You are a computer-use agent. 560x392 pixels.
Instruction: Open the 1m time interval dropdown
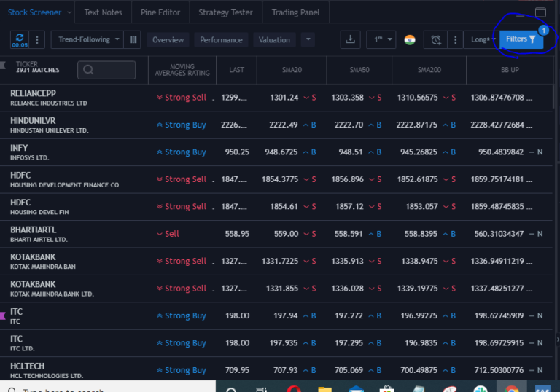tap(381, 39)
